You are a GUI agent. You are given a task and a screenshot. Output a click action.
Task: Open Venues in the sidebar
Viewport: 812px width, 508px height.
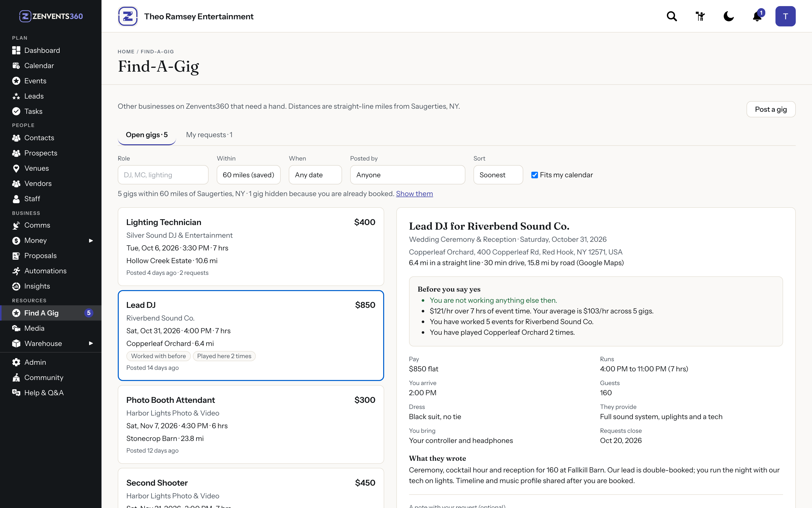click(51, 168)
